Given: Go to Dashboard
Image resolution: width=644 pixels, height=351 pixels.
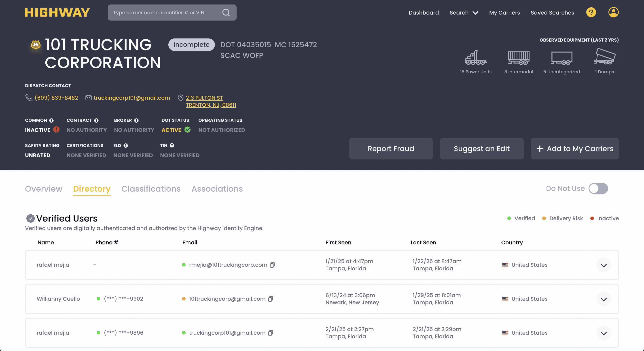Looking at the screenshot, I should click(x=424, y=13).
